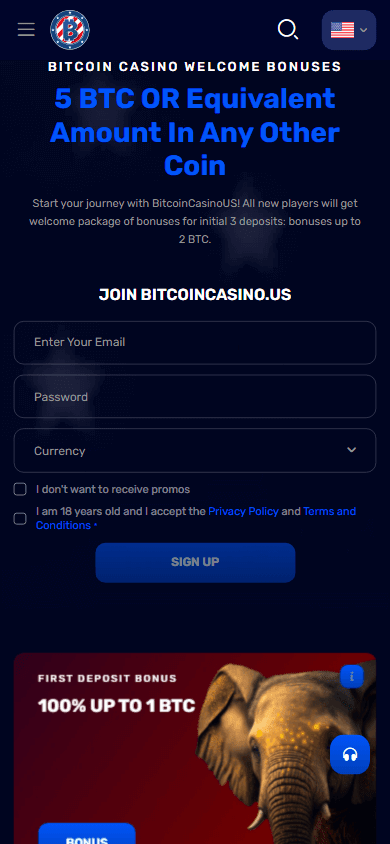Focus the Enter Your Email field
This screenshot has width=390, height=844.
[195, 343]
